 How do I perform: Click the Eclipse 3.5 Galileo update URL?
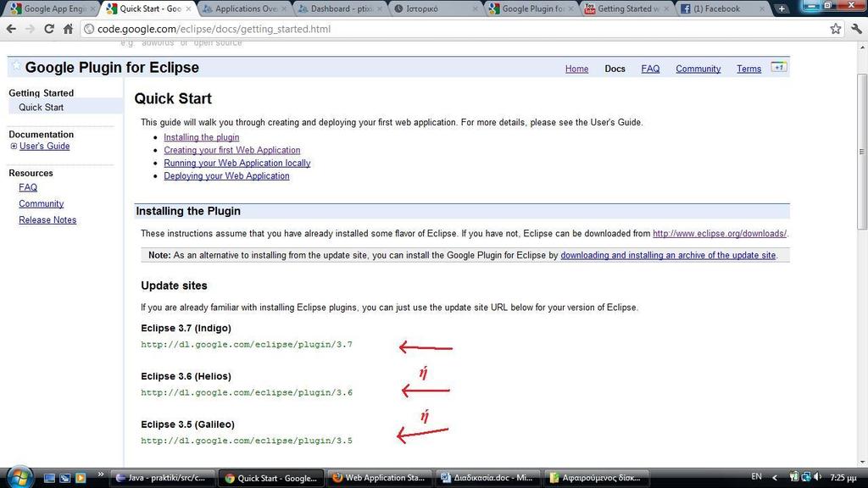point(247,441)
